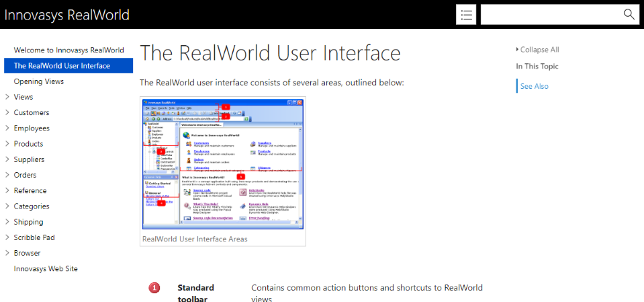644x302 pixels.
Task: Expand the Reference chevron
Action: (7, 191)
